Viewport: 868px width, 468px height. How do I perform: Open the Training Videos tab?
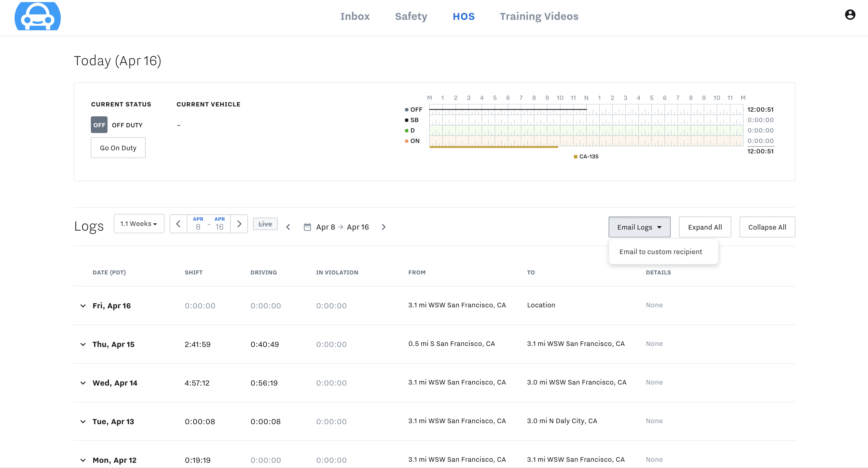tap(539, 16)
